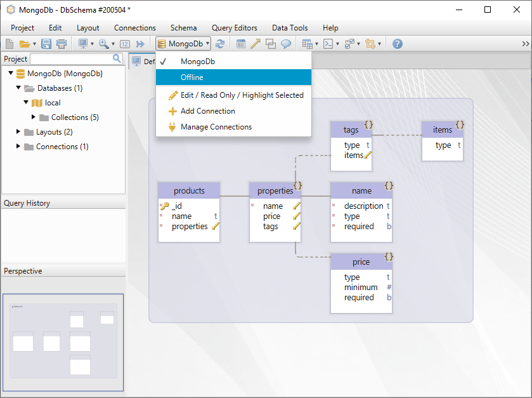The image size is (532, 398).
Task: Click the search magnifier in Project panel
Action: [x=117, y=58]
